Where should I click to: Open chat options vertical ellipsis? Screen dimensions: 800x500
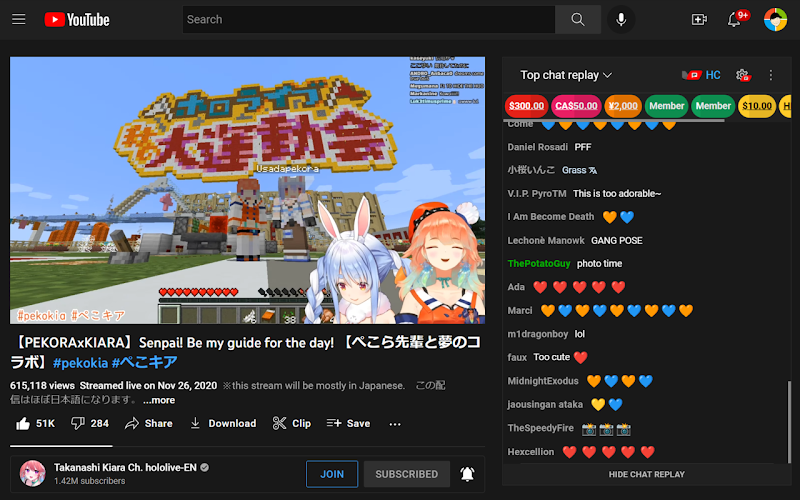[x=770, y=76]
